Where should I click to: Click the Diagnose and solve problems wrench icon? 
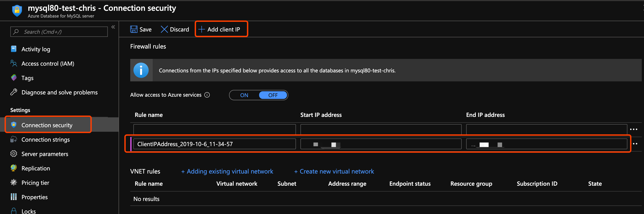pyautogui.click(x=14, y=92)
